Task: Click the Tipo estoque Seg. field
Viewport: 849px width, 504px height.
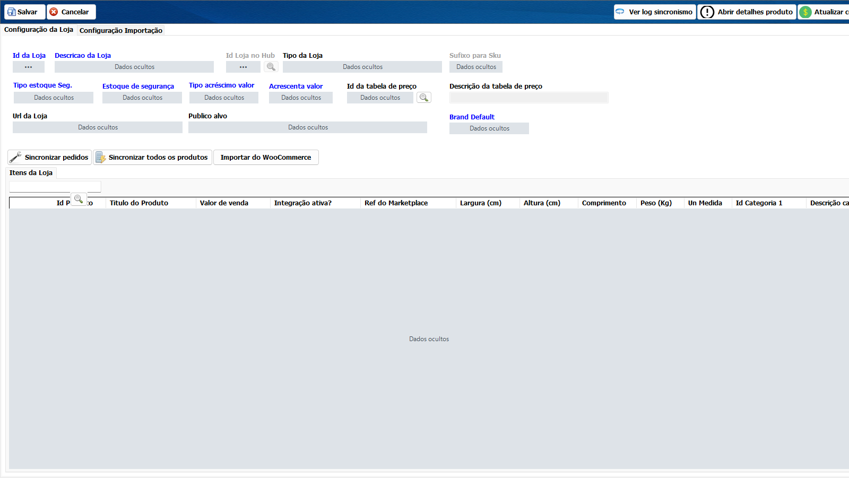Action: pos(54,98)
